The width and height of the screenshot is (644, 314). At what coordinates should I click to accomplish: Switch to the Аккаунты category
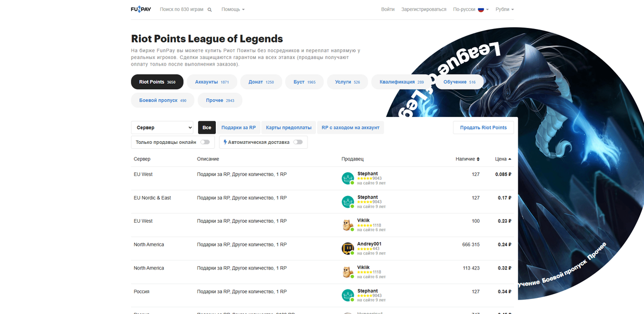tap(212, 82)
